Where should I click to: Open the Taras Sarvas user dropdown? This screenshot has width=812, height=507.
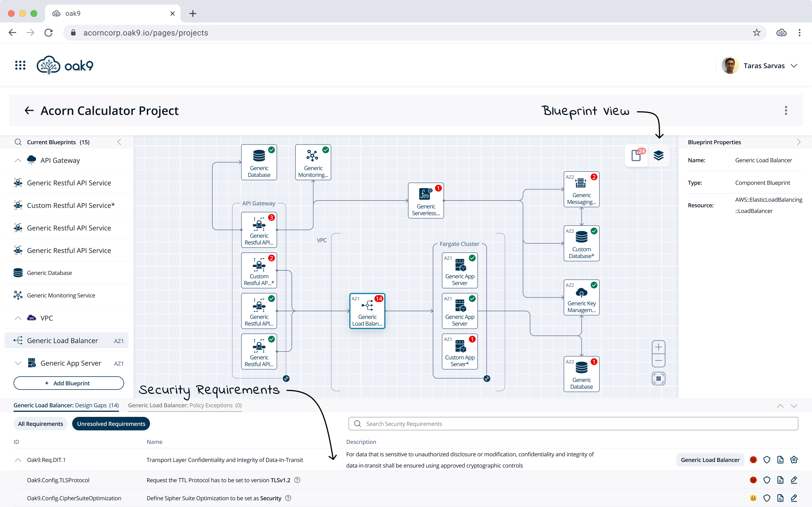794,66
